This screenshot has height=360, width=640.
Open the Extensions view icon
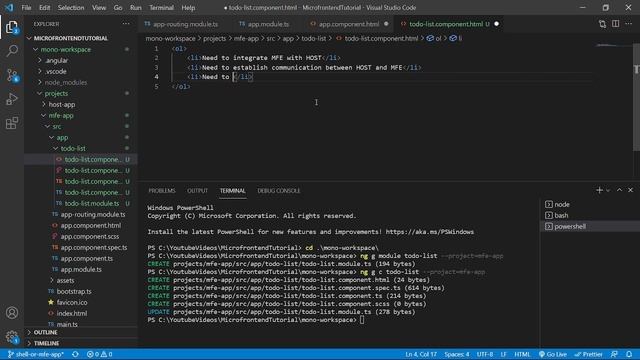point(12,123)
